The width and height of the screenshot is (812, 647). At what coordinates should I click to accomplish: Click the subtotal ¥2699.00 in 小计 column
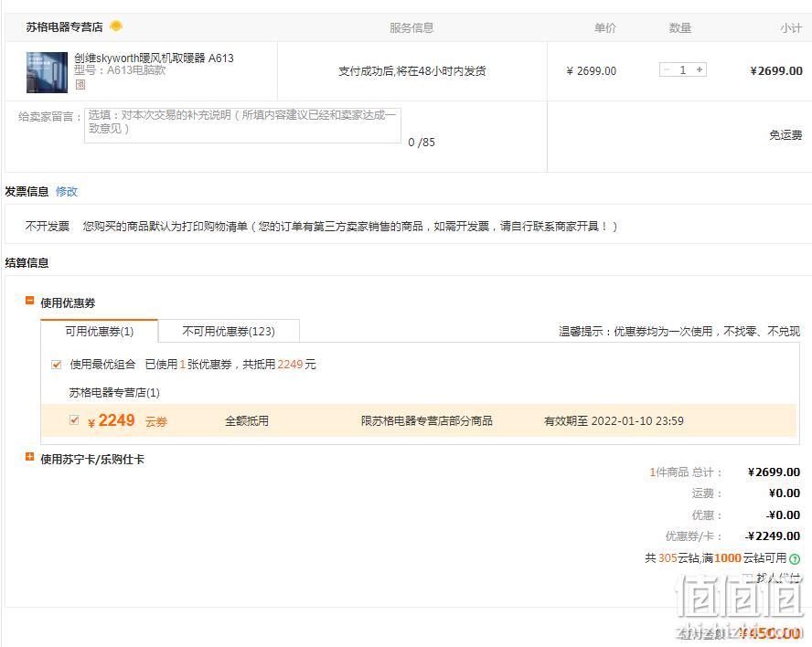[776, 71]
